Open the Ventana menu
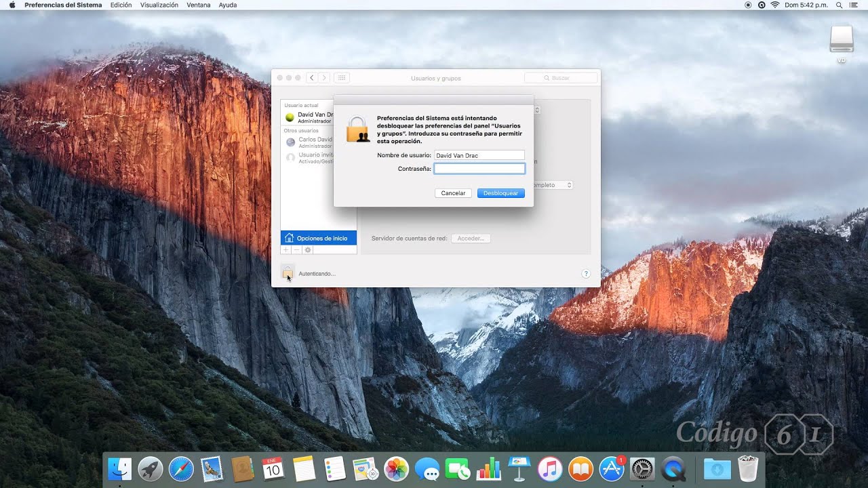The width and height of the screenshot is (868, 488). coord(199,5)
